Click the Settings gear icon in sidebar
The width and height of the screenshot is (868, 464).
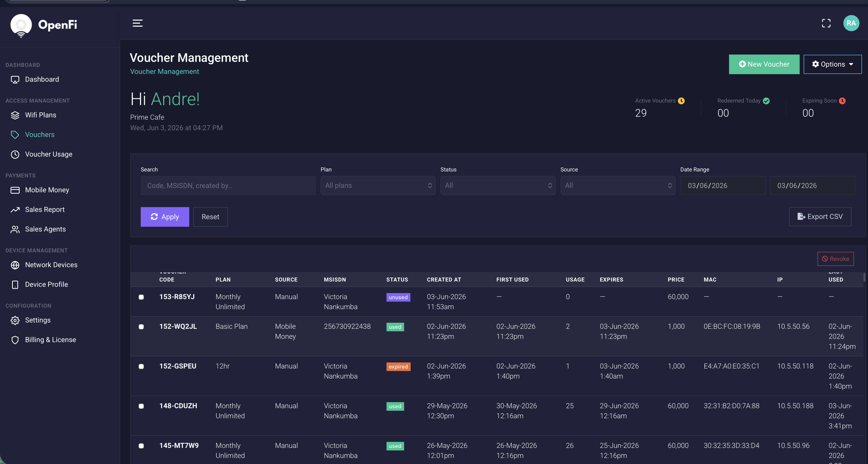[x=15, y=320]
